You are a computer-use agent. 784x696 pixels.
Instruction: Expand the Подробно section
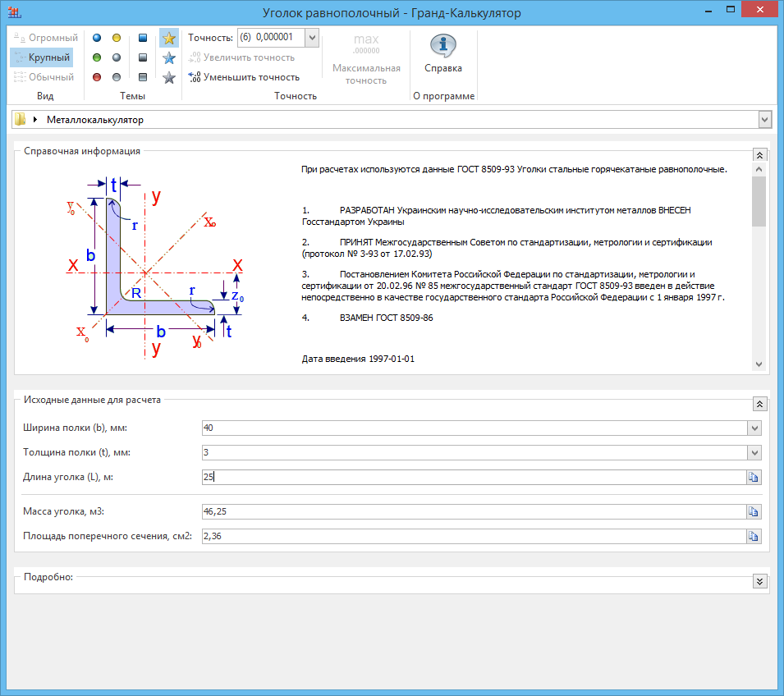pos(759,581)
